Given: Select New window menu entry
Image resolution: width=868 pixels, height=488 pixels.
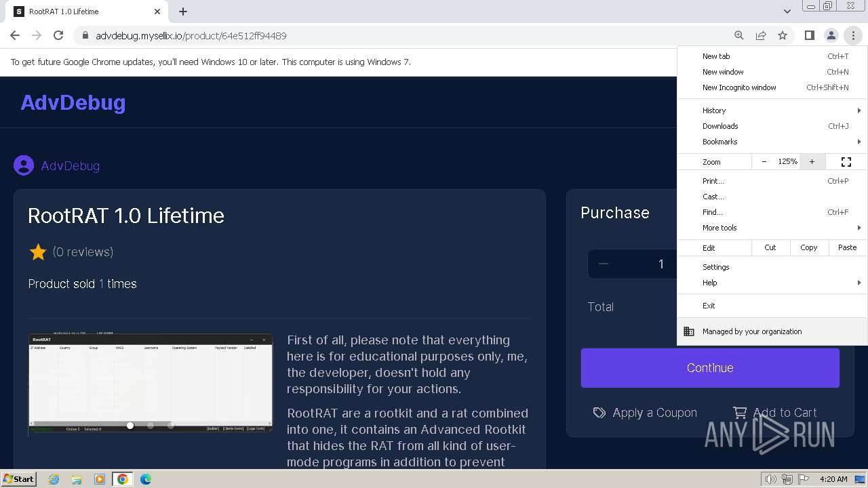Looking at the screenshot, I should click(x=772, y=72).
